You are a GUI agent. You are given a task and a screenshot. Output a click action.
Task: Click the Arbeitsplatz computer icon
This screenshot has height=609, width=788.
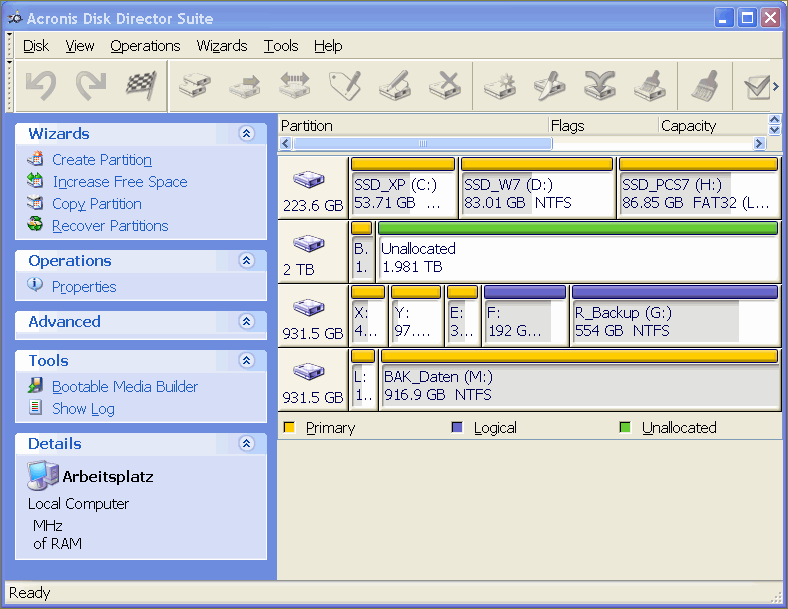click(x=43, y=475)
